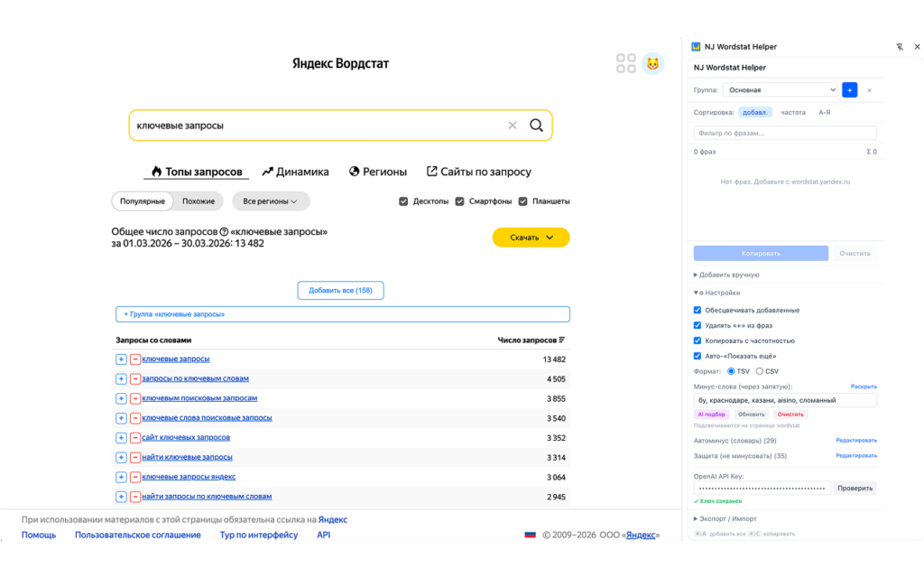Switch to the Динамика tab
This screenshot has width=924, height=578.
(x=295, y=172)
